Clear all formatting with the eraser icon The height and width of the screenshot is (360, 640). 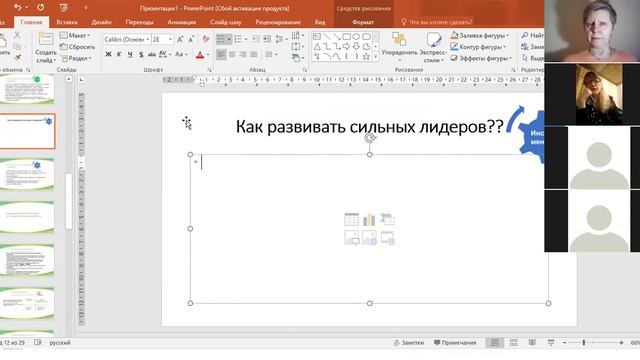pos(206,39)
